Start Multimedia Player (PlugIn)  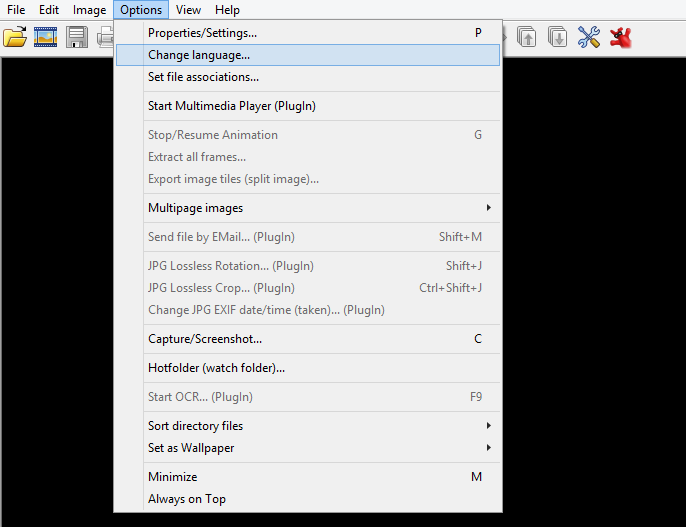tap(232, 106)
